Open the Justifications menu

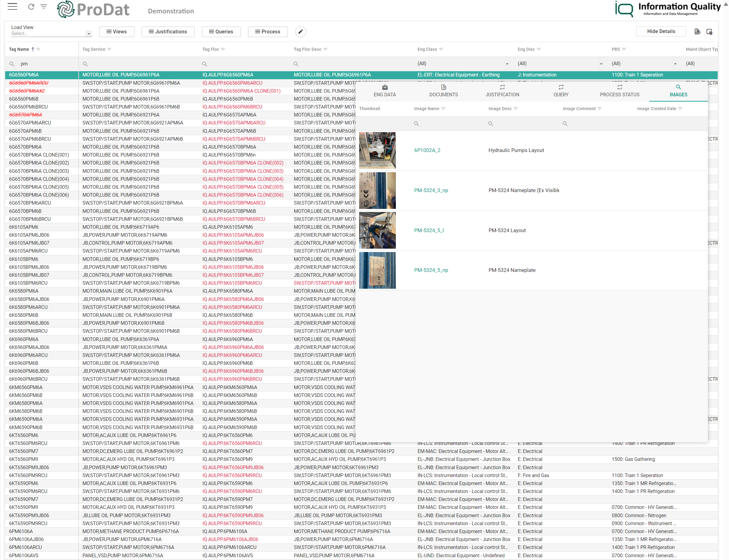pyautogui.click(x=168, y=31)
